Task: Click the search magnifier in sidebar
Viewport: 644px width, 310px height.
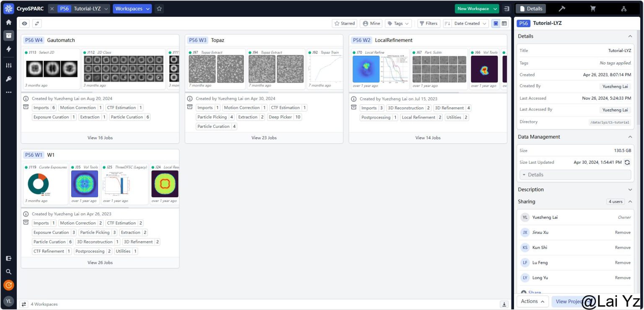Action: pos(8,271)
